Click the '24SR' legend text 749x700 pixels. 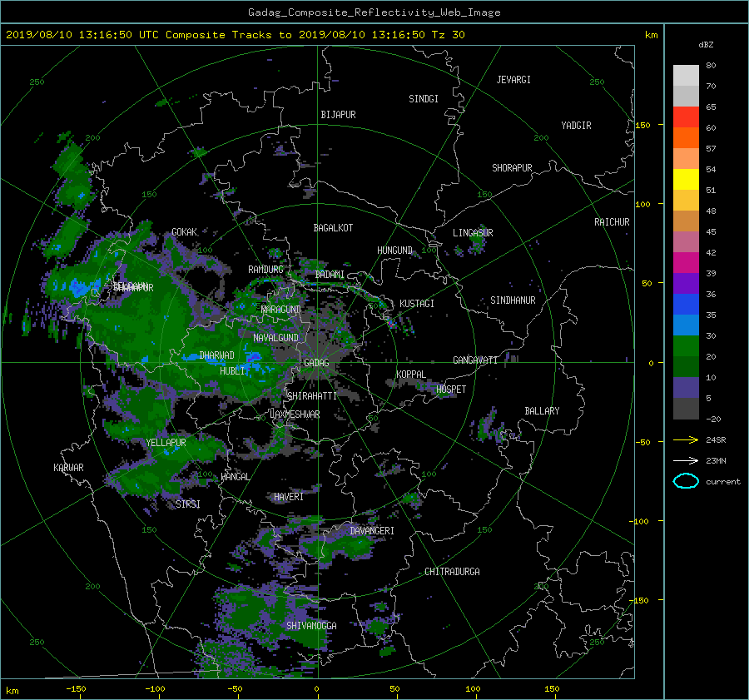point(716,440)
